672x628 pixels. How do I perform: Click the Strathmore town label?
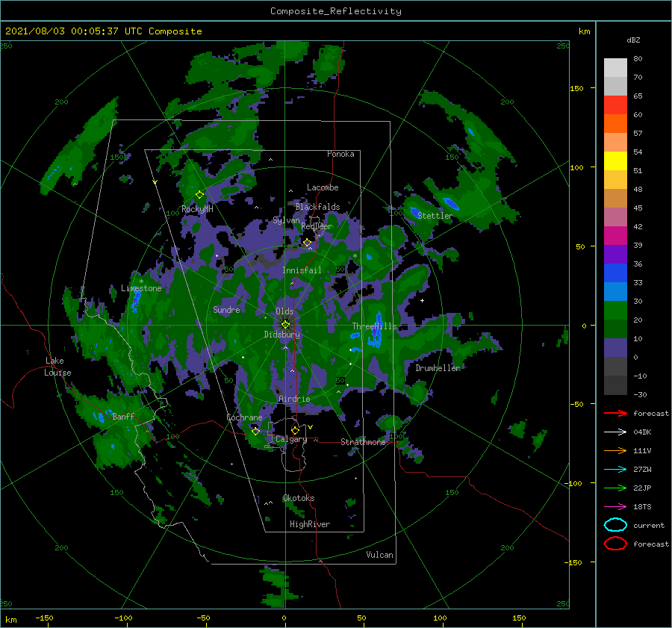coord(363,442)
